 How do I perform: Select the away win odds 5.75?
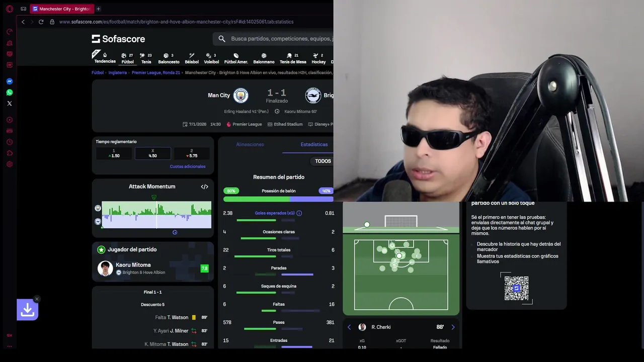pyautogui.click(x=192, y=153)
